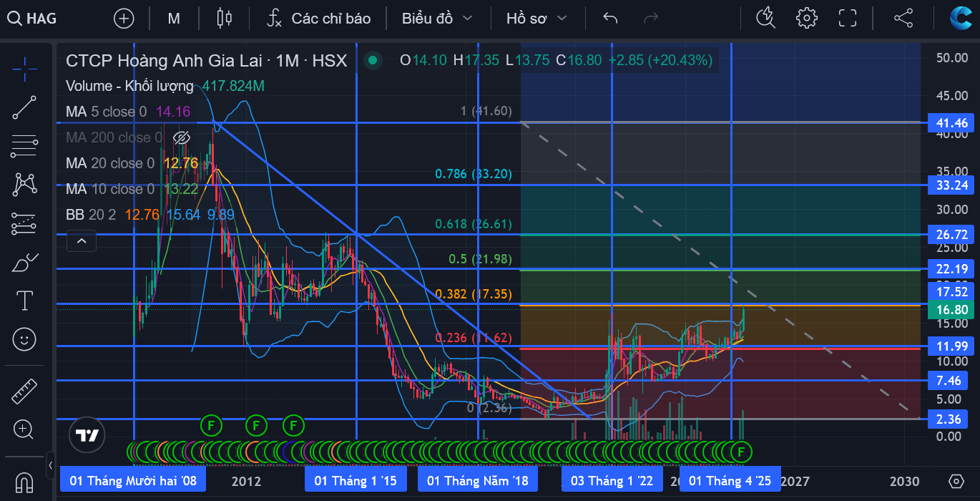Select the Volume - Khối lượng indicator legend

129,86
